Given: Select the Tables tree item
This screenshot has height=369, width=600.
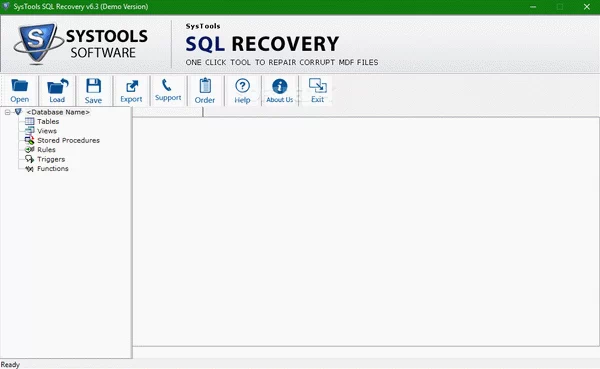Looking at the screenshot, I should [48, 121].
